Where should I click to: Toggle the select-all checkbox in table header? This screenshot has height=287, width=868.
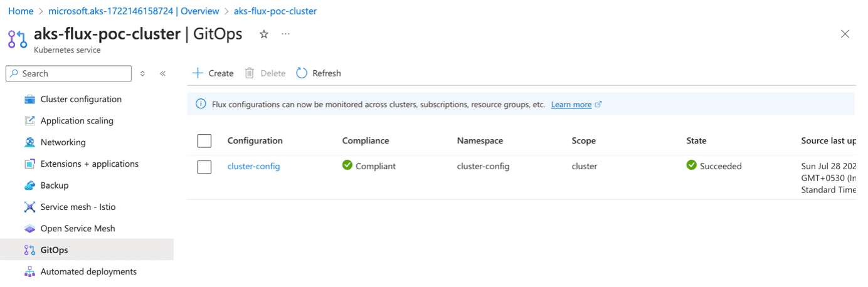pos(204,141)
